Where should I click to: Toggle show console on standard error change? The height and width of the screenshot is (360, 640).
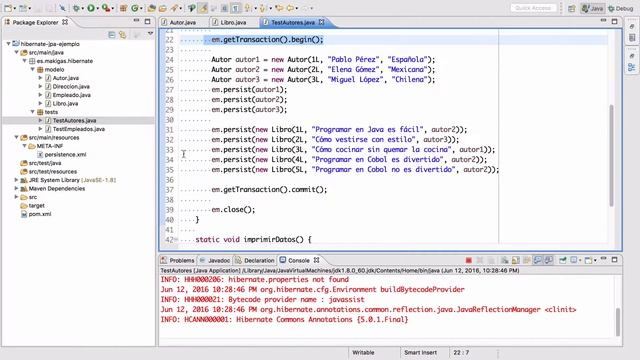coord(549,260)
